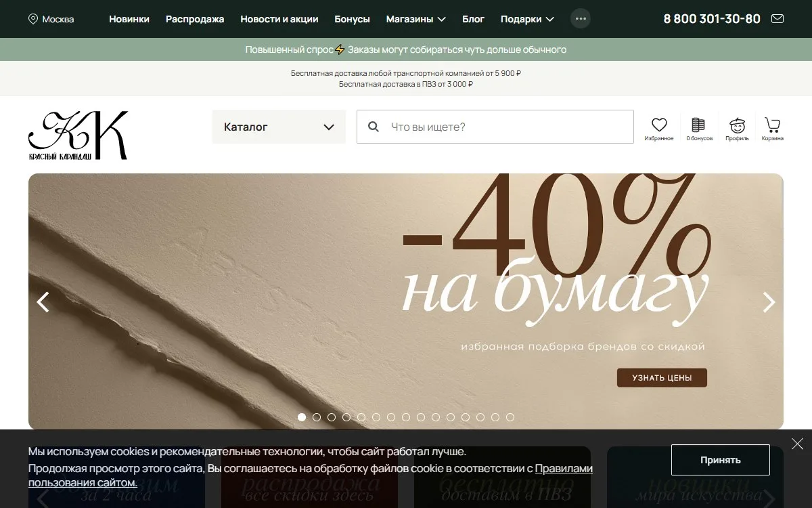Open the Распродажа menu item
Viewport: 812px width, 508px height.
195,19
